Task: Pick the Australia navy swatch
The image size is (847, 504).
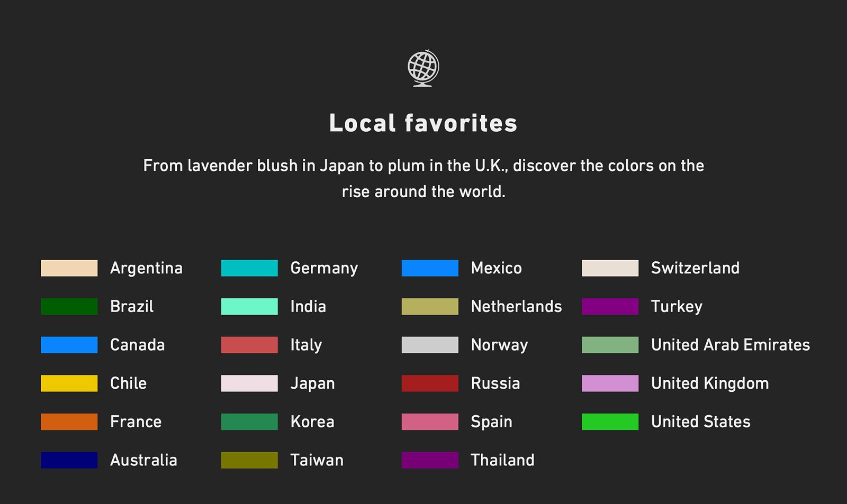Action: click(69, 460)
